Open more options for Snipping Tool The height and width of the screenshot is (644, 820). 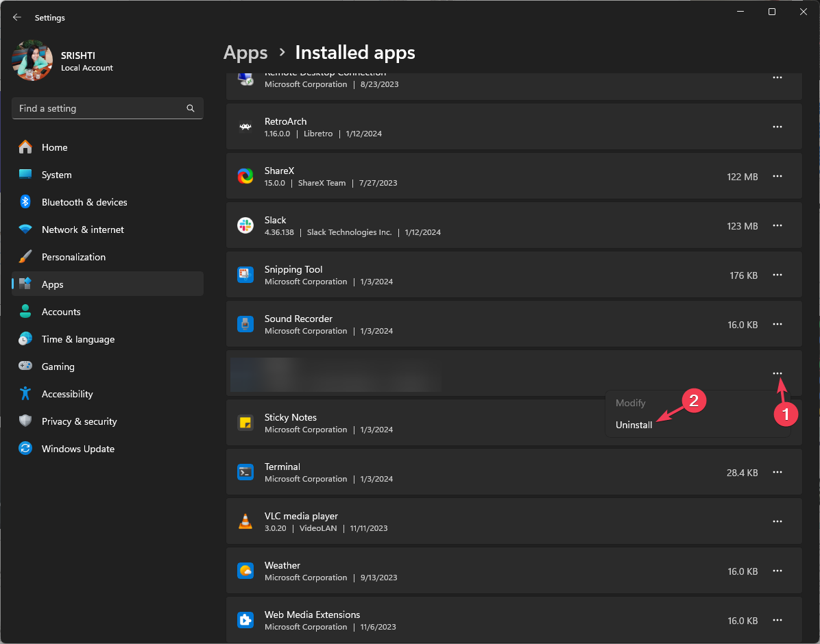click(777, 275)
